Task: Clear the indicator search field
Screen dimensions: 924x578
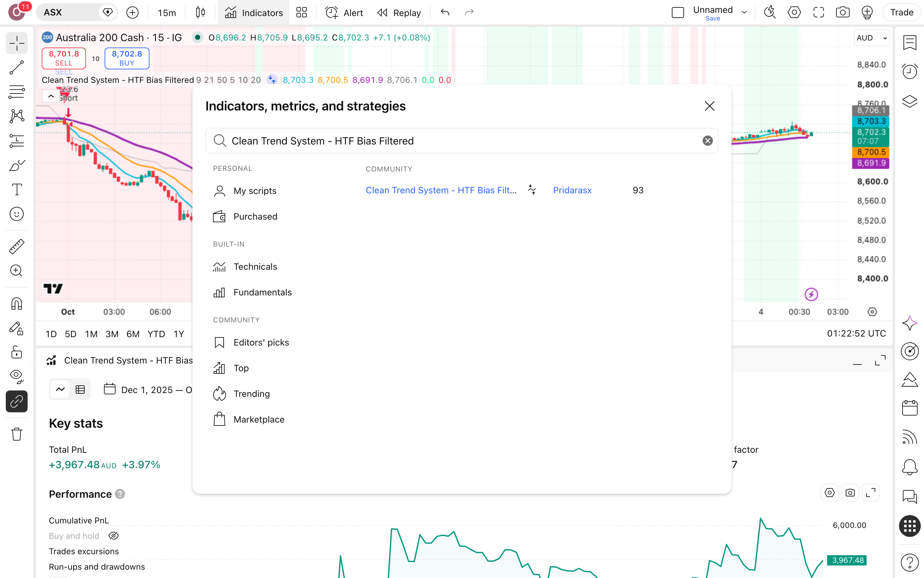Action: tap(707, 141)
